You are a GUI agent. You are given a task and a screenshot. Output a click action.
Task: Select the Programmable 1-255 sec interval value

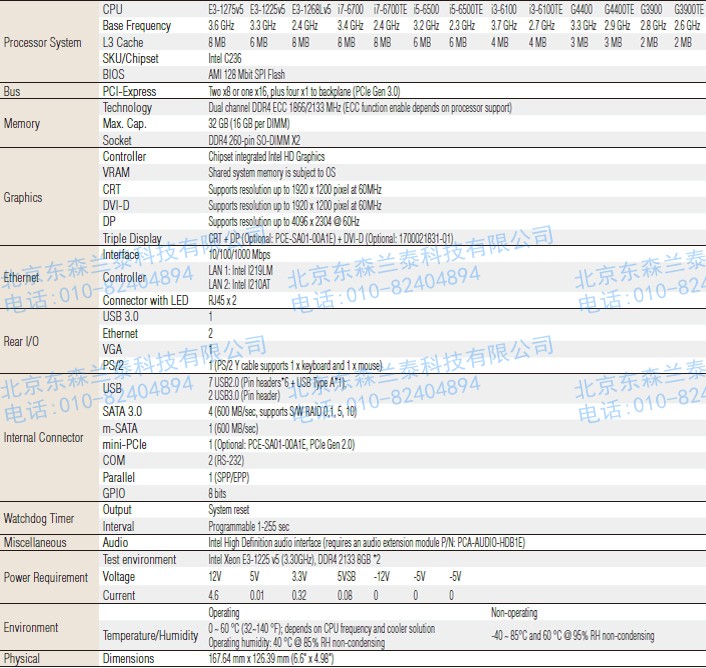(x=249, y=526)
